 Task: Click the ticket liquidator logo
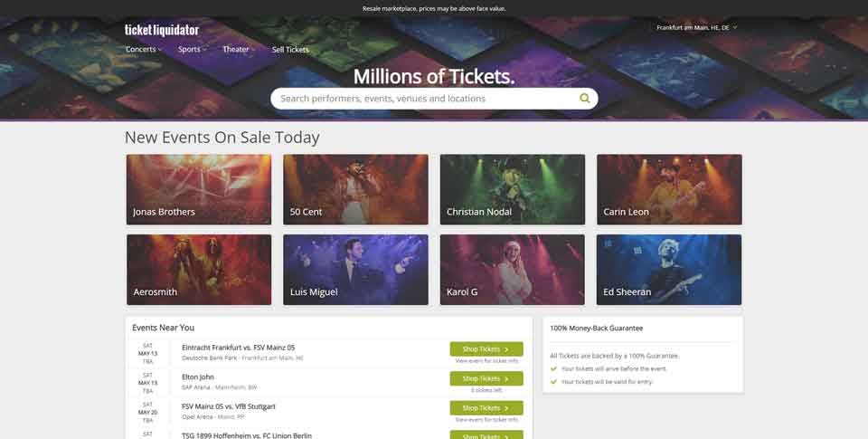pyautogui.click(x=162, y=30)
